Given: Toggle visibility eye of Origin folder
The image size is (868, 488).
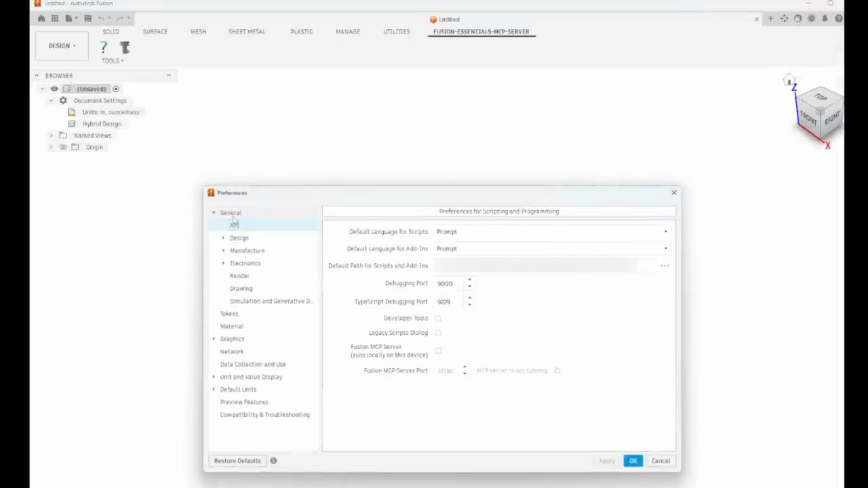Looking at the screenshot, I should [x=63, y=147].
